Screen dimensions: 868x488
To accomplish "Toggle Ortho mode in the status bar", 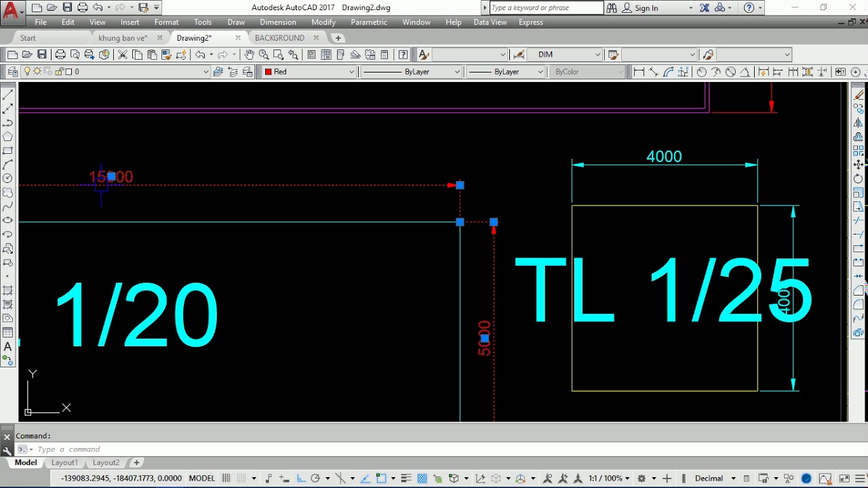I will (x=301, y=479).
